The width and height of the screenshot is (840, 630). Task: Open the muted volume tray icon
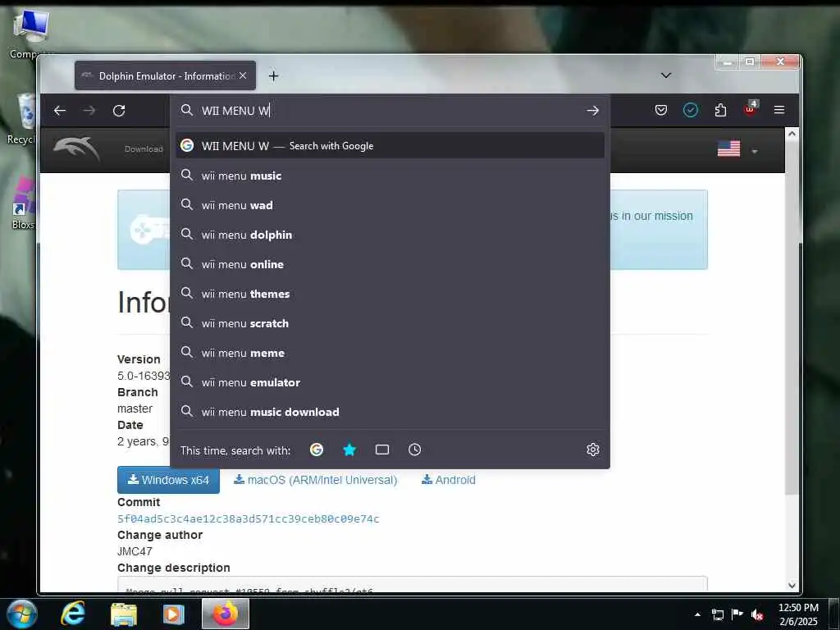pyautogui.click(x=757, y=615)
